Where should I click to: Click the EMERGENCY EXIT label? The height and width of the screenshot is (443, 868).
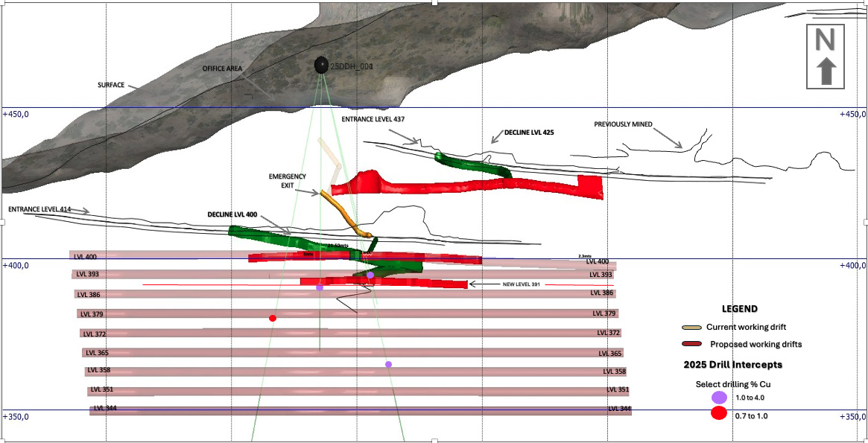tap(288, 181)
